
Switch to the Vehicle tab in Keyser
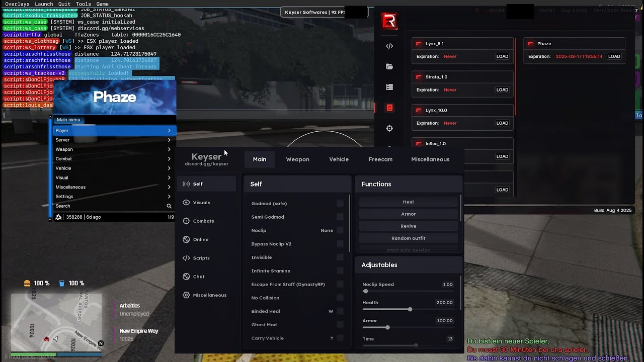(x=339, y=159)
